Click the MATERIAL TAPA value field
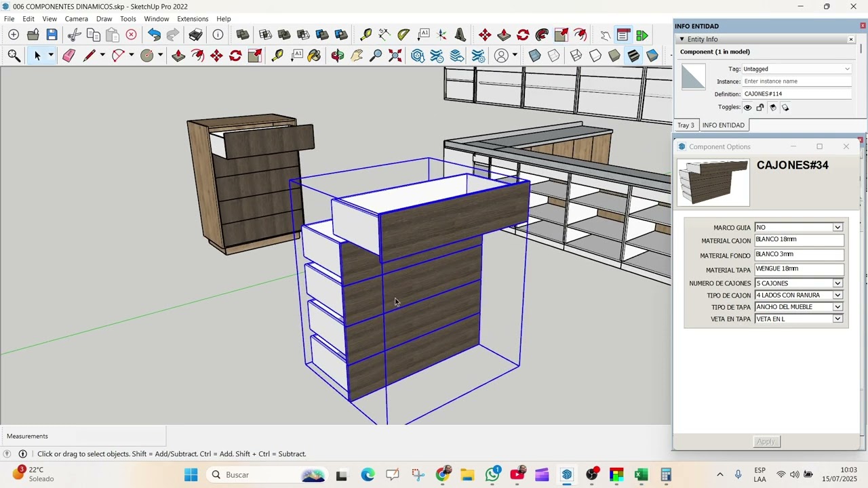Screen dimensions: 868x488 pos(799,269)
